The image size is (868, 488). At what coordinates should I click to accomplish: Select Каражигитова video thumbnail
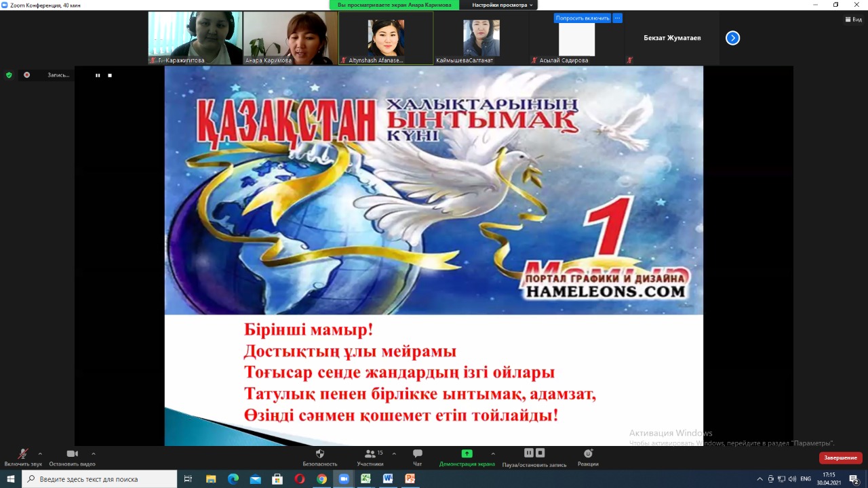pyautogui.click(x=195, y=38)
